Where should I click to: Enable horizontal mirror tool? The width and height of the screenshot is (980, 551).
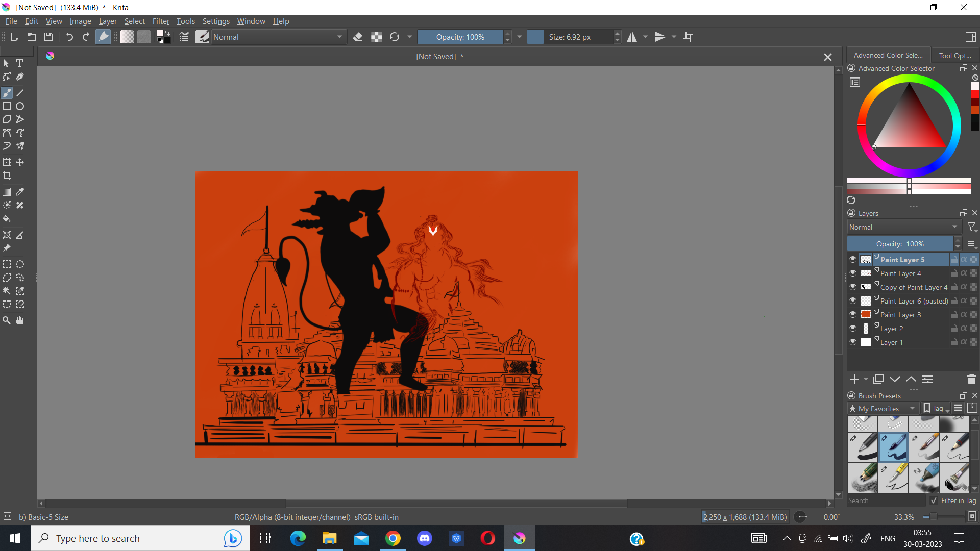coord(632,37)
